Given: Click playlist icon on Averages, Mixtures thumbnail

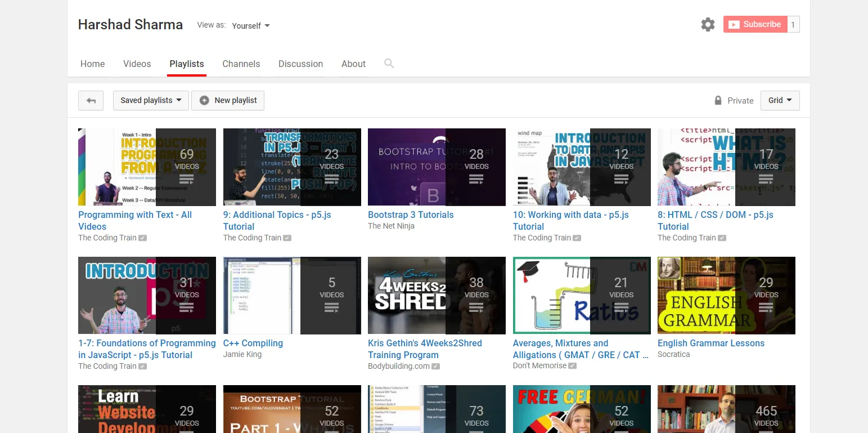Looking at the screenshot, I should 621,308.
